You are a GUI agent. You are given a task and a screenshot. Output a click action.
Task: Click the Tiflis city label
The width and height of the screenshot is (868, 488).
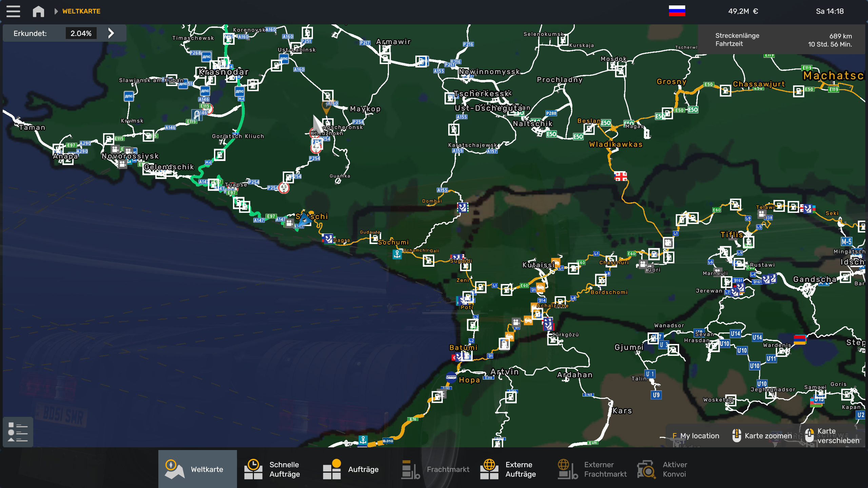[732, 235]
